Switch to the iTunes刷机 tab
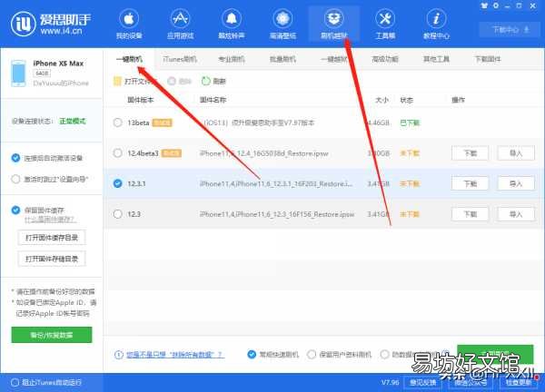Image resolution: width=545 pixels, height=392 pixels. [x=180, y=59]
